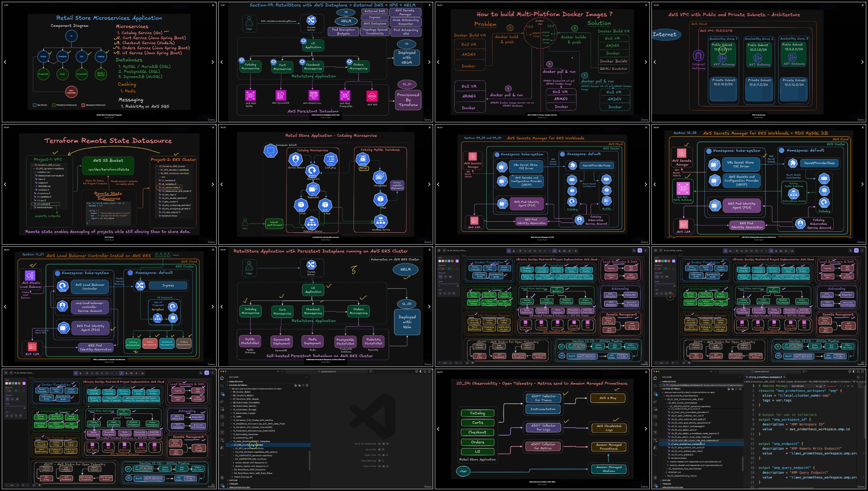Refresh explorer in VS Code window showing Terraform code
Screen dimensions: 868x491
pyautogui.click(x=736, y=389)
